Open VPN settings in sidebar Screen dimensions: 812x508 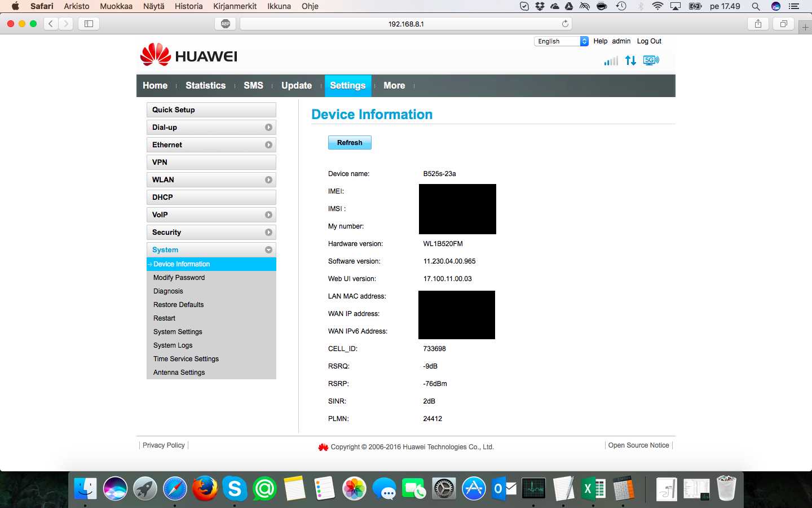pyautogui.click(x=211, y=163)
